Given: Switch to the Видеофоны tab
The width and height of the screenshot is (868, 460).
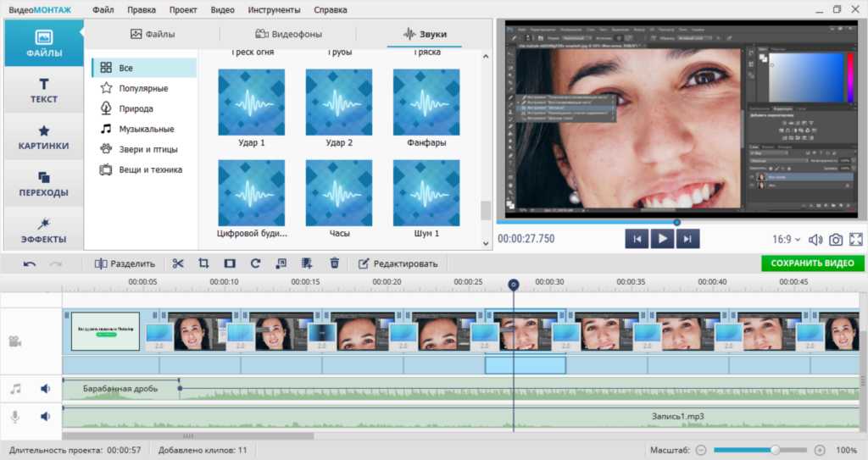Looking at the screenshot, I should [x=288, y=34].
